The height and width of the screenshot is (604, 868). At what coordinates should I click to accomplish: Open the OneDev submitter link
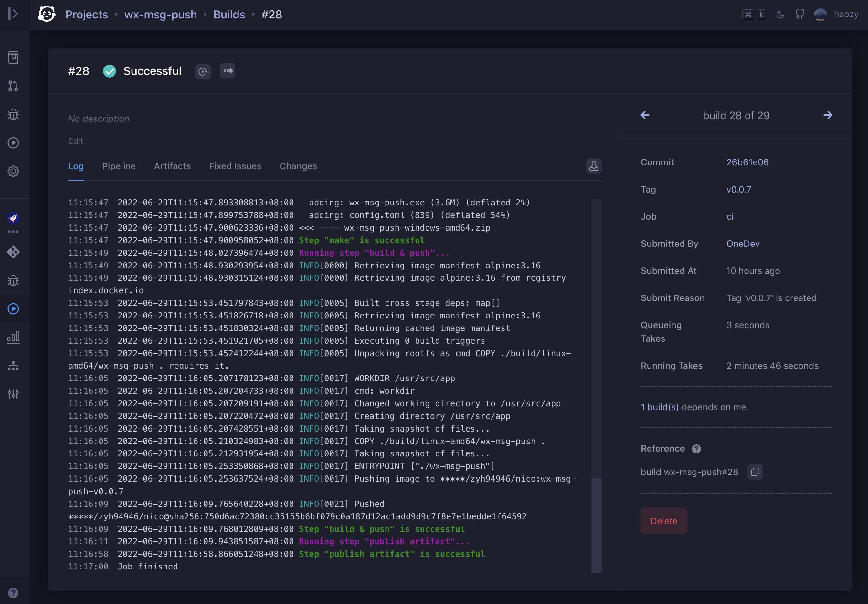(x=743, y=244)
